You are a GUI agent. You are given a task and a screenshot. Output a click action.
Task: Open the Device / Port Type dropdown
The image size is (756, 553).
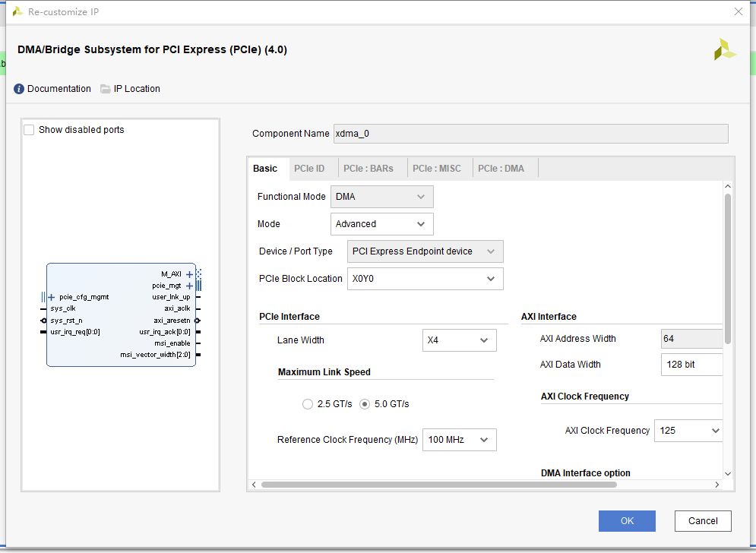[425, 251]
